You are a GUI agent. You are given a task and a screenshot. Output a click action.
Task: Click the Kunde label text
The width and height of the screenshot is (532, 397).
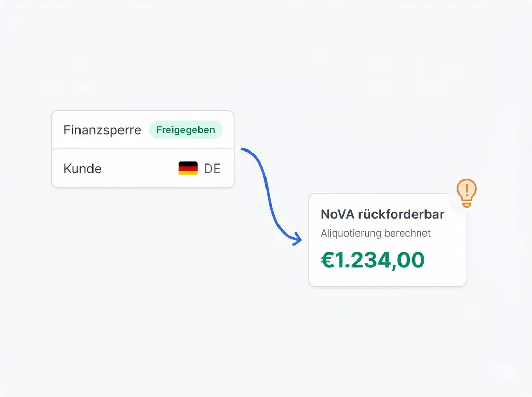tap(83, 169)
